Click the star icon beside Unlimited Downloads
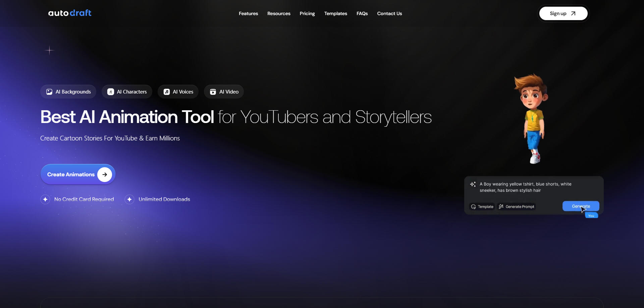Viewport: 644px width, 308px height. (x=129, y=199)
